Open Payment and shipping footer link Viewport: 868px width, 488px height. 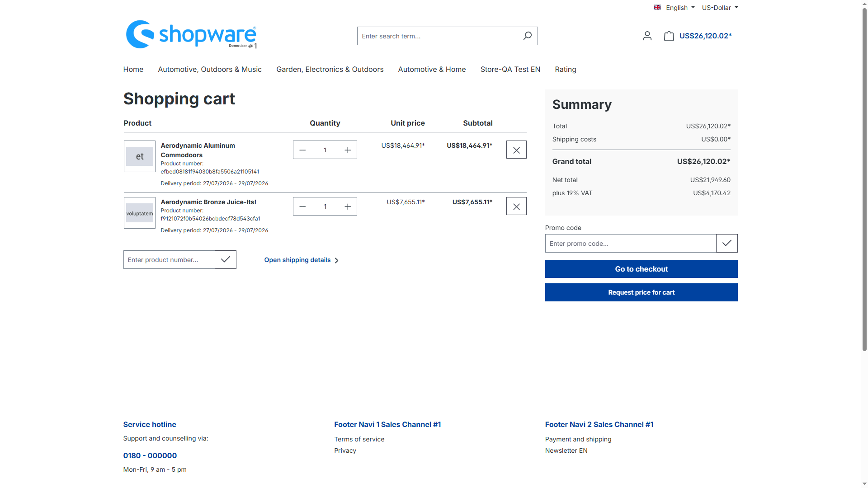click(578, 439)
